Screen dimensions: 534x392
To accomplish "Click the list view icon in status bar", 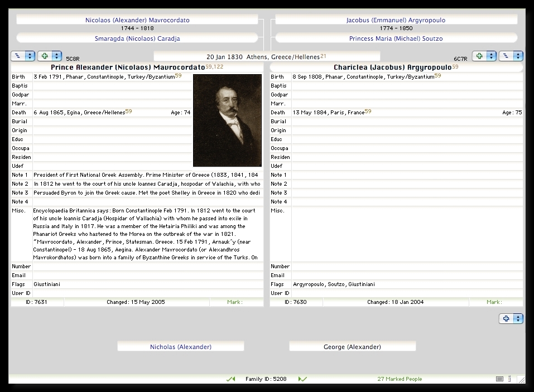I will 499,379.
